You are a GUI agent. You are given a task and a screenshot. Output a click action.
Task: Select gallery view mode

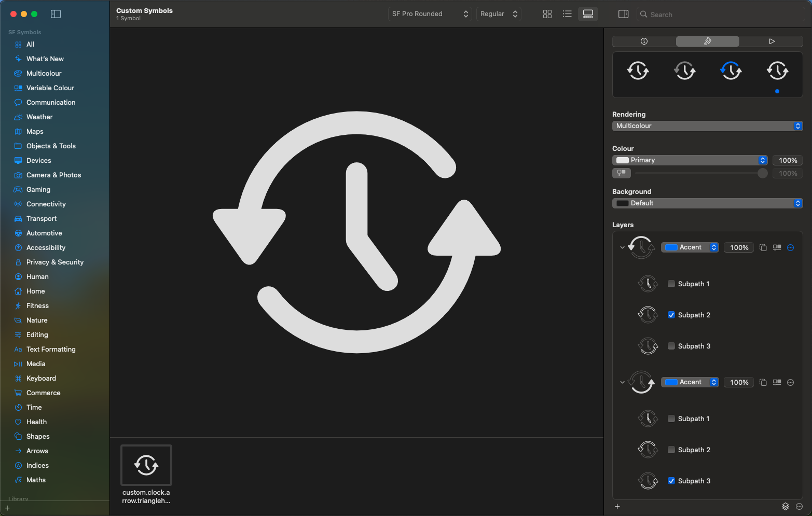588,14
